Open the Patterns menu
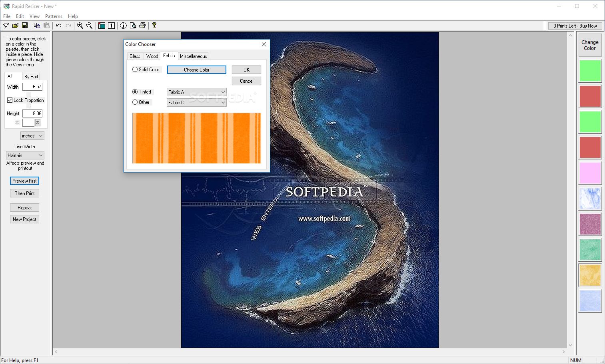This screenshot has width=605, height=364. (54, 16)
